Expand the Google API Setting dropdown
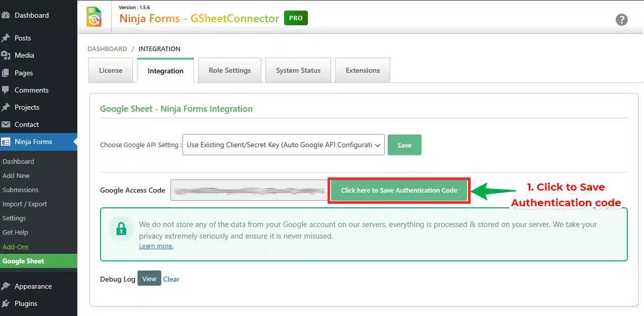644x316 pixels. click(x=283, y=145)
